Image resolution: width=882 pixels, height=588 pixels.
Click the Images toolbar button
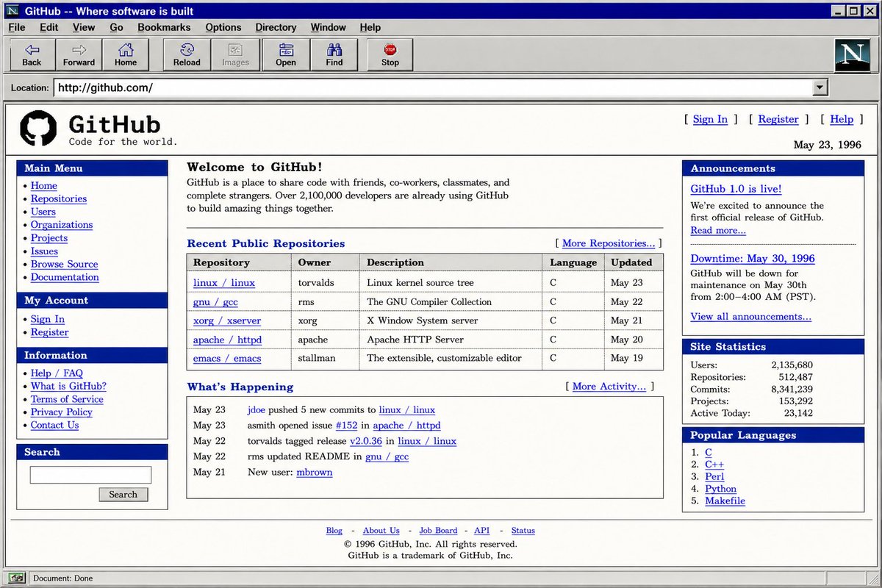point(235,54)
